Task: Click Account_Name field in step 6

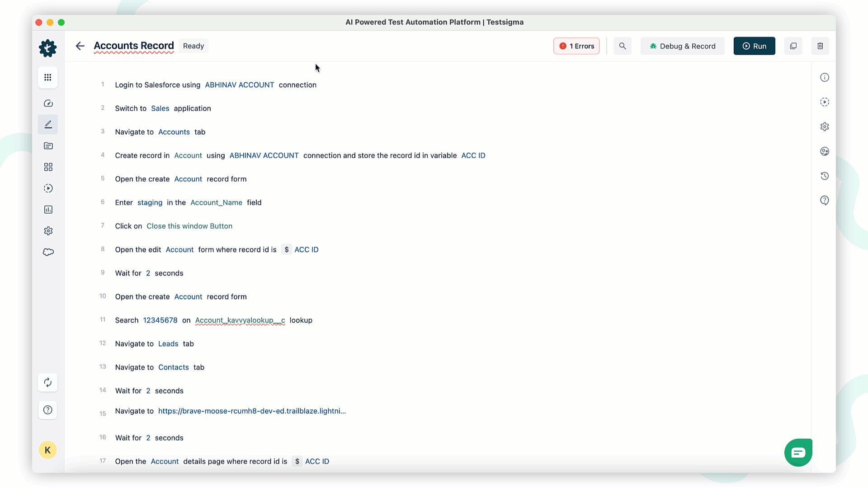Action: pos(216,202)
